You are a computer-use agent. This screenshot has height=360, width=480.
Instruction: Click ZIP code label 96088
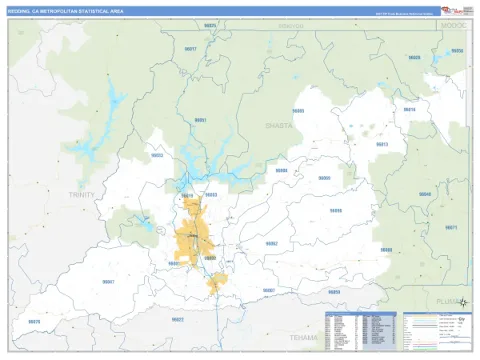point(386,250)
